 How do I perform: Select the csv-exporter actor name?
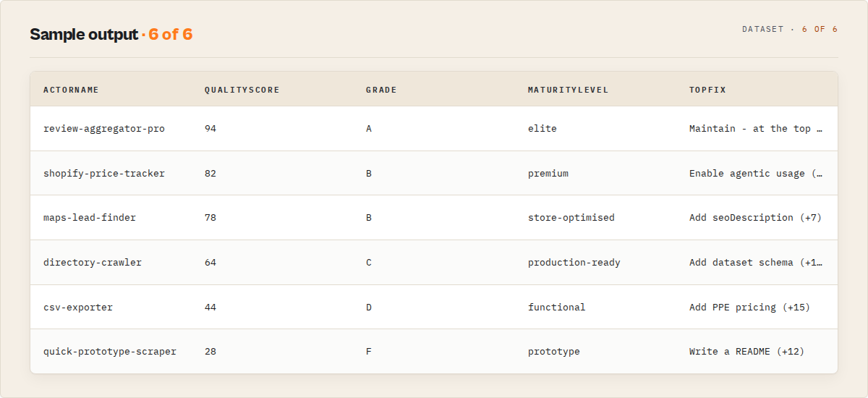pos(78,308)
